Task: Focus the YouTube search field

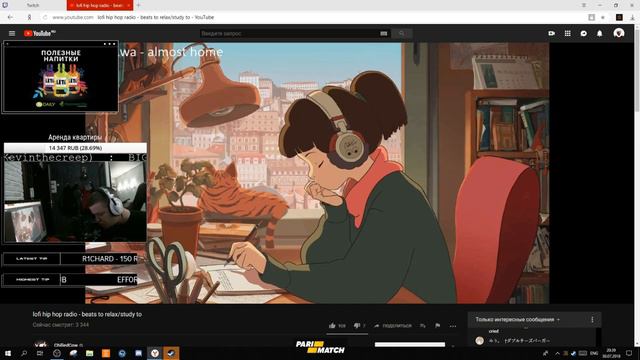Action: point(290,33)
